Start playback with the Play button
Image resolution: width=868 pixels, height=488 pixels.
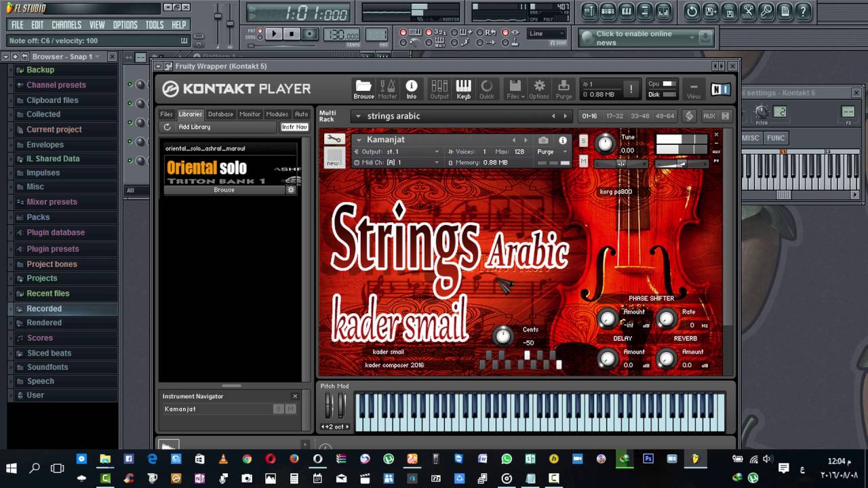pos(274,34)
